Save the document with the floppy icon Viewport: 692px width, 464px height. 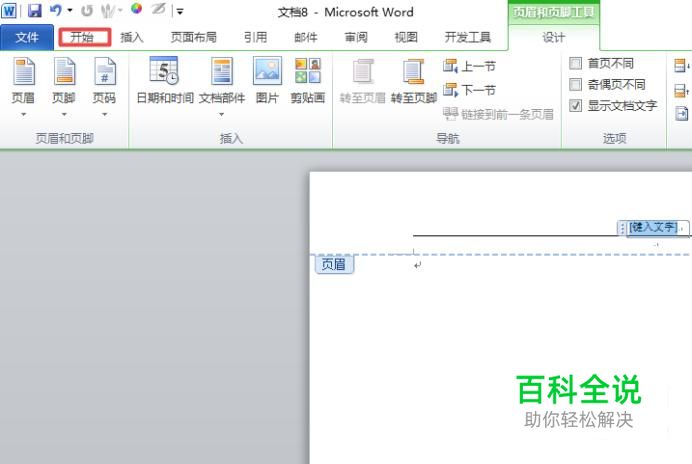pyautogui.click(x=34, y=11)
